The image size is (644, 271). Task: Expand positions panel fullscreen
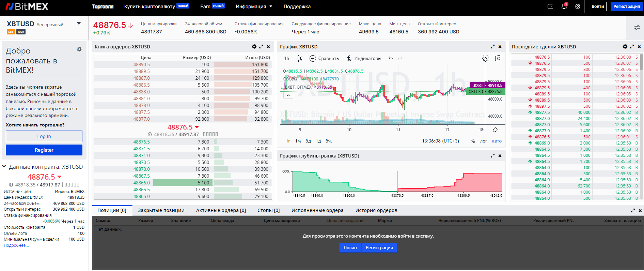[x=633, y=210]
